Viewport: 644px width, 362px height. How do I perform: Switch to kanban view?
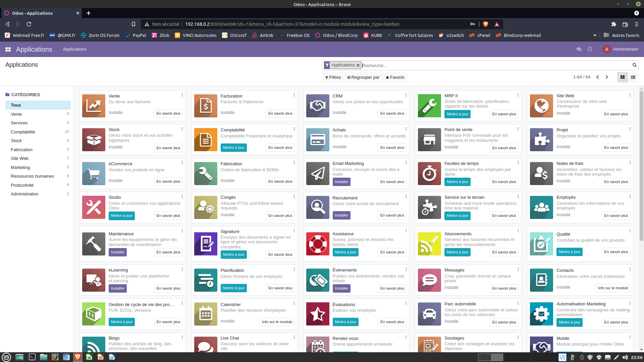click(x=623, y=77)
